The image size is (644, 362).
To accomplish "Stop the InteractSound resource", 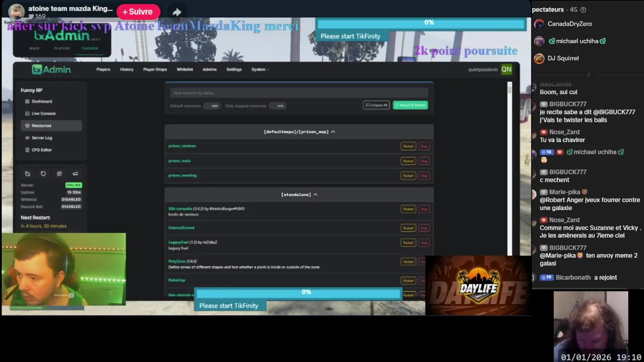I will point(424,228).
